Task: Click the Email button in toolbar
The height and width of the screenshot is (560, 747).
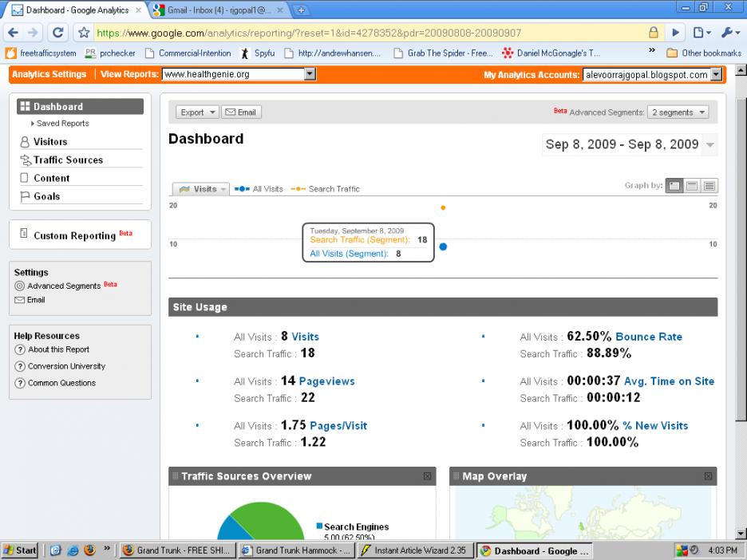Action: coord(241,112)
